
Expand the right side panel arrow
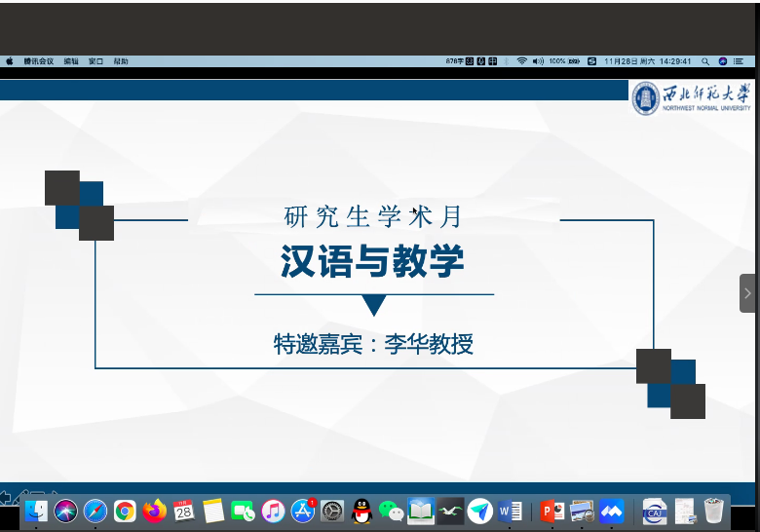[747, 293]
